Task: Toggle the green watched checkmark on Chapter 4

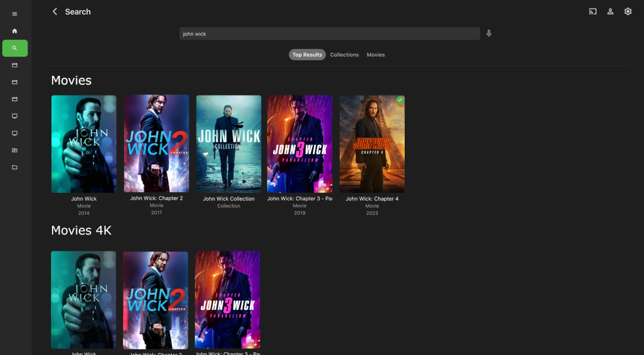Action: pos(399,100)
